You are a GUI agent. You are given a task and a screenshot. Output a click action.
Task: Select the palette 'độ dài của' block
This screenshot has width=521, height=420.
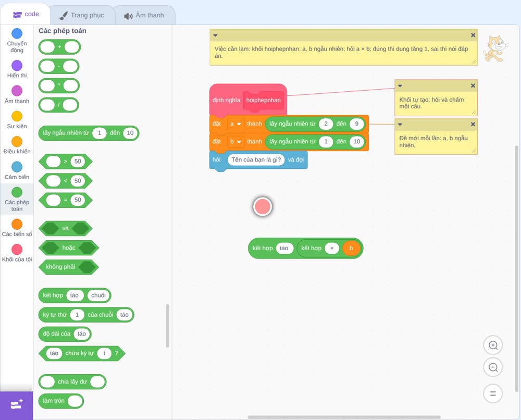[x=65, y=334]
